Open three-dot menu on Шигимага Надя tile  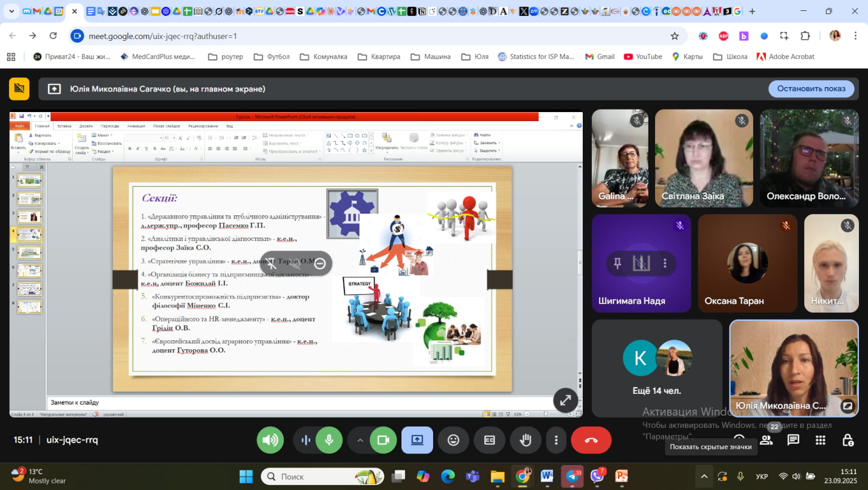[665, 263]
